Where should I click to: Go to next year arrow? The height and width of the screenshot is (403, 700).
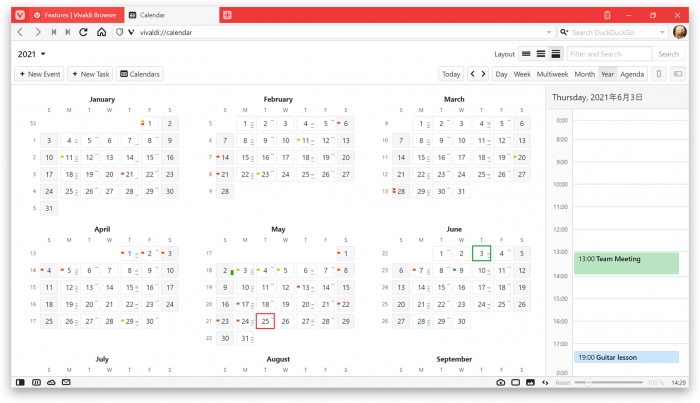point(483,74)
